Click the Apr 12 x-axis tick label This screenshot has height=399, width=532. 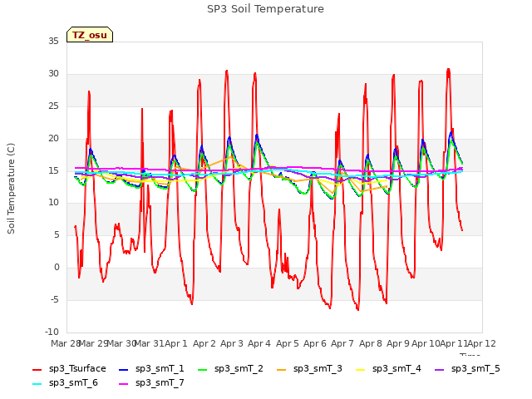coord(482,343)
